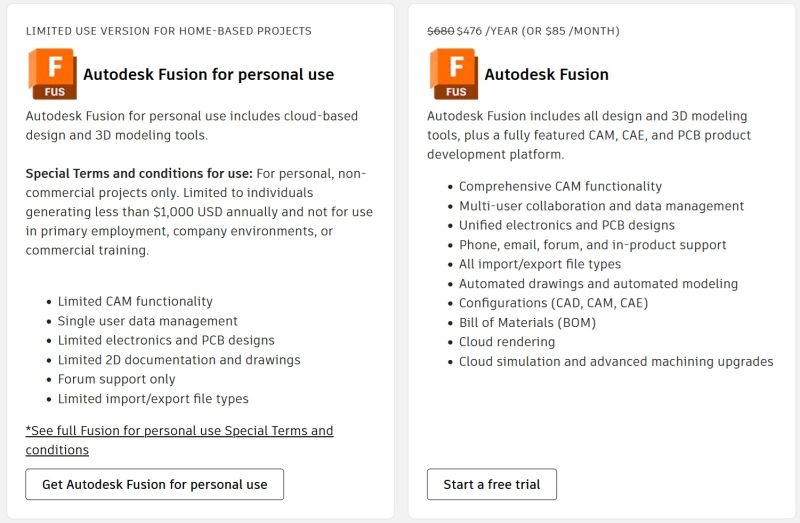Click the Multi-user collaboration and data management item
Viewport: 800px width, 523px height.
(x=601, y=206)
